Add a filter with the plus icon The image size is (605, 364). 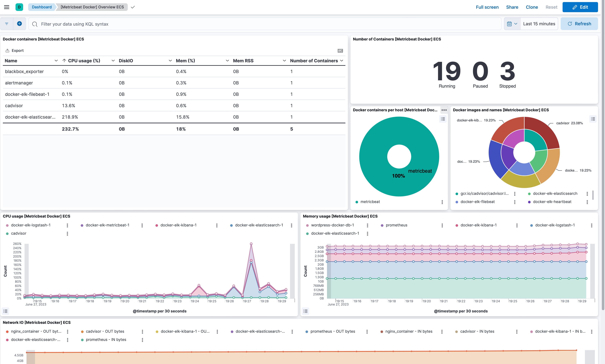pos(19,24)
